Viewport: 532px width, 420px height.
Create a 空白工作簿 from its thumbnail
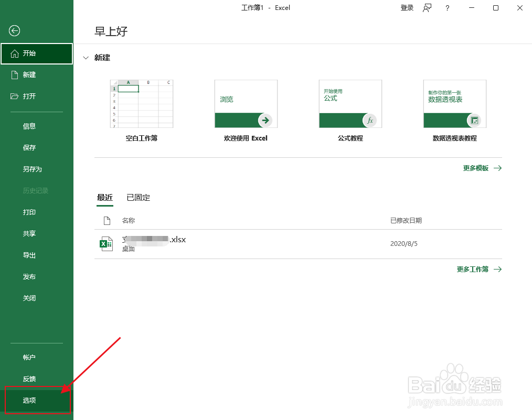pyautogui.click(x=142, y=104)
